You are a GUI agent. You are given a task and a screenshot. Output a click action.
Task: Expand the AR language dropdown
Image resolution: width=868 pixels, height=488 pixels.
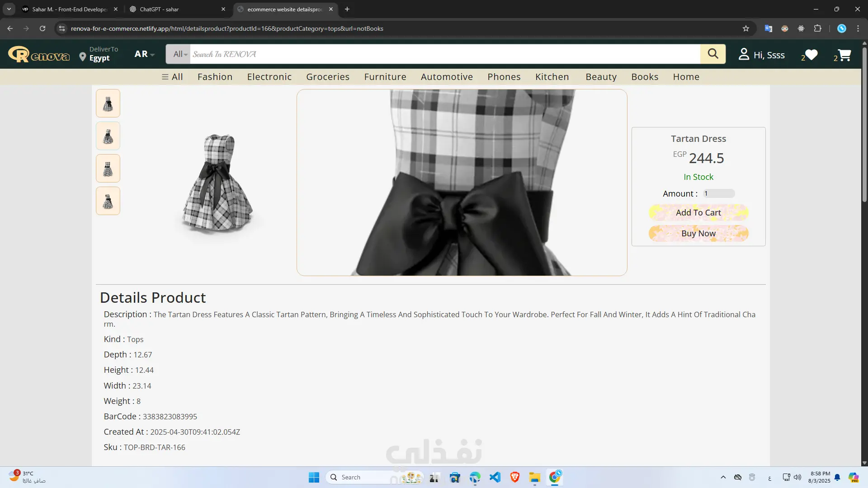pyautogui.click(x=144, y=54)
